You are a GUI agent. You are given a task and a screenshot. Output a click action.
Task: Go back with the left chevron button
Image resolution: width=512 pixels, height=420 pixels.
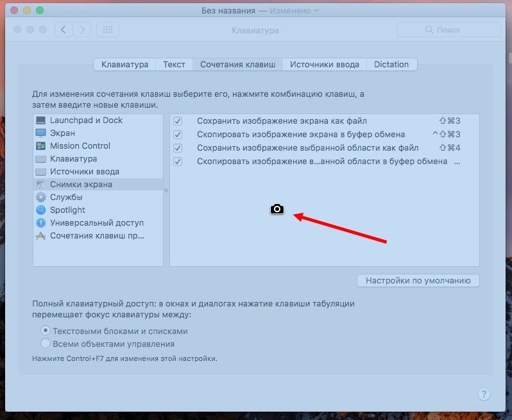tap(64, 30)
